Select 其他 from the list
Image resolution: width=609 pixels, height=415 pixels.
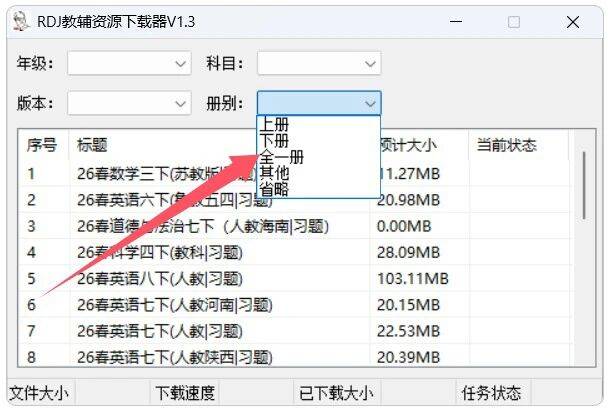275,173
